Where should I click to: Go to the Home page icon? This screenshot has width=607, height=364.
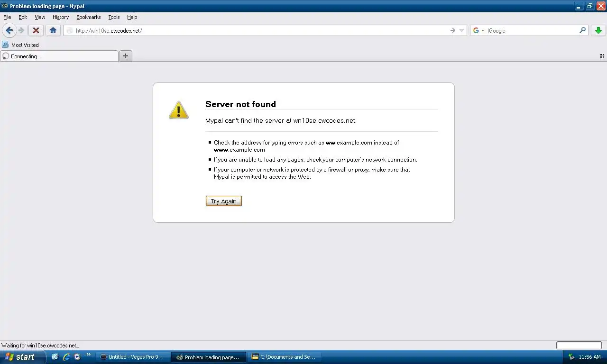pyautogui.click(x=53, y=30)
